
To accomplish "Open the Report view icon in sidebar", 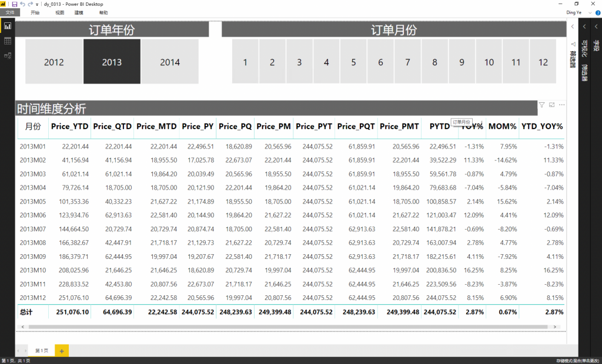I will click(8, 26).
